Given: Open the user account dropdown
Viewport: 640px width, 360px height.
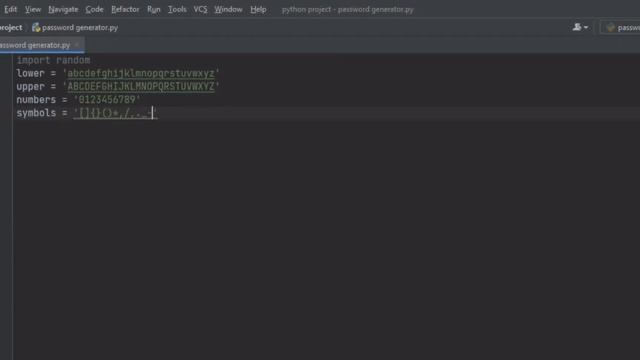Looking at the screenshot, I should pyautogui.click(x=580, y=27).
